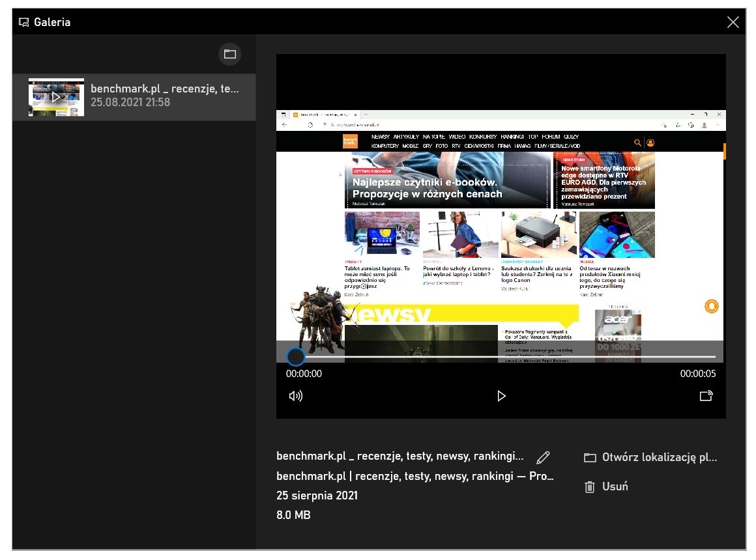The height and width of the screenshot is (560, 756).
Task: Click the 00:00:05 duration label
Action: pos(697,374)
